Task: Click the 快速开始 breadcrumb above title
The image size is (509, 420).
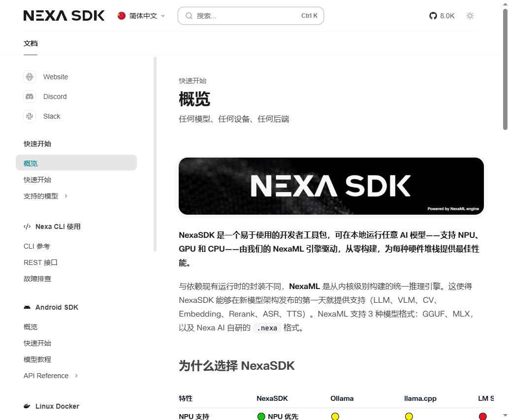Action: (x=192, y=81)
